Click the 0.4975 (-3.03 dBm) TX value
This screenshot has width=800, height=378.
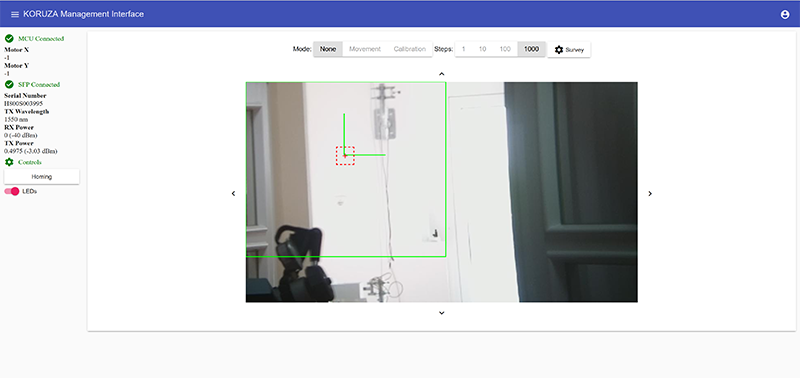(31, 151)
